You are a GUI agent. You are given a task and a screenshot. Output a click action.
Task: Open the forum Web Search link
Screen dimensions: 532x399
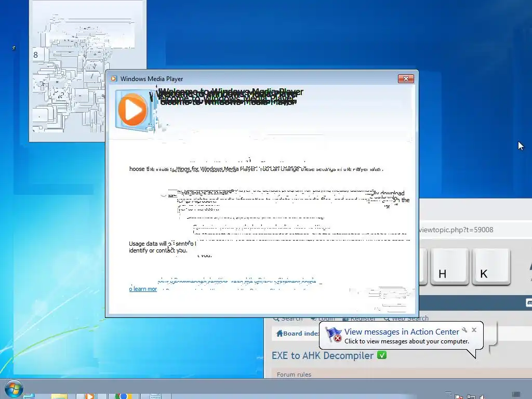(x=406, y=318)
